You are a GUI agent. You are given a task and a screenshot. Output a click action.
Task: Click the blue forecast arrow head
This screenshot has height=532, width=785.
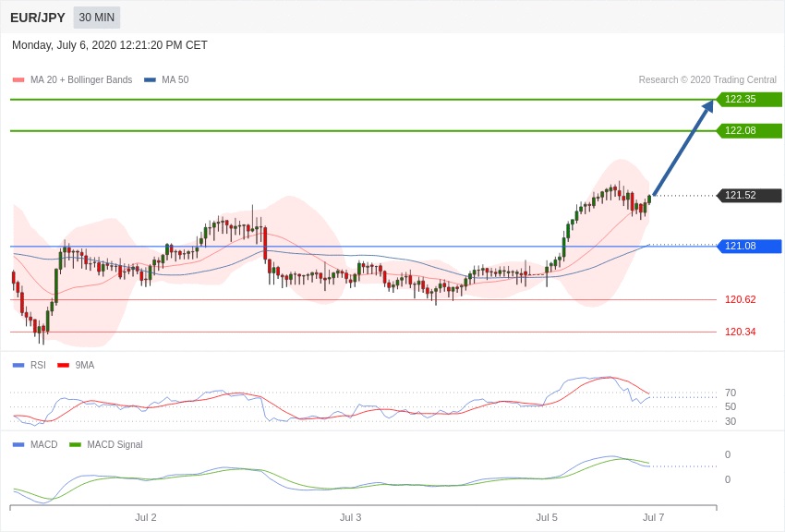[707, 107]
